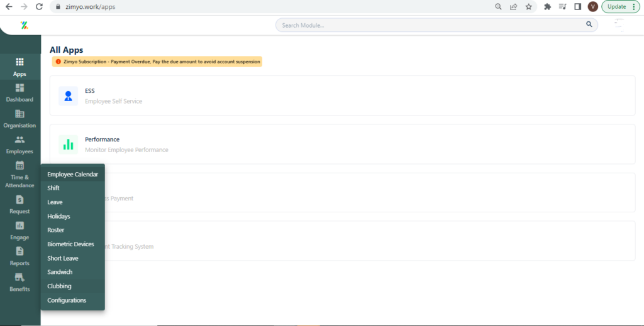
Task: Bookmark this page with star icon
Action: [528, 6]
